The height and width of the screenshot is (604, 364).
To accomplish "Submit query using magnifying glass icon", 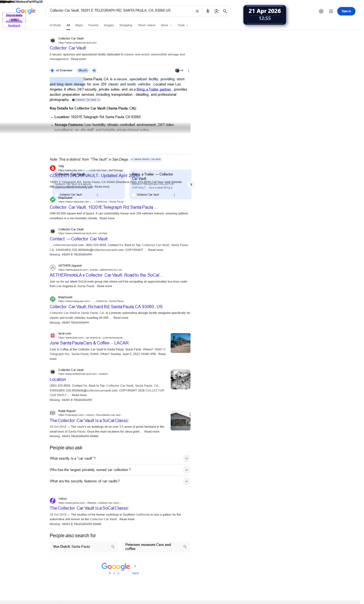I will pyautogui.click(x=225, y=11).
